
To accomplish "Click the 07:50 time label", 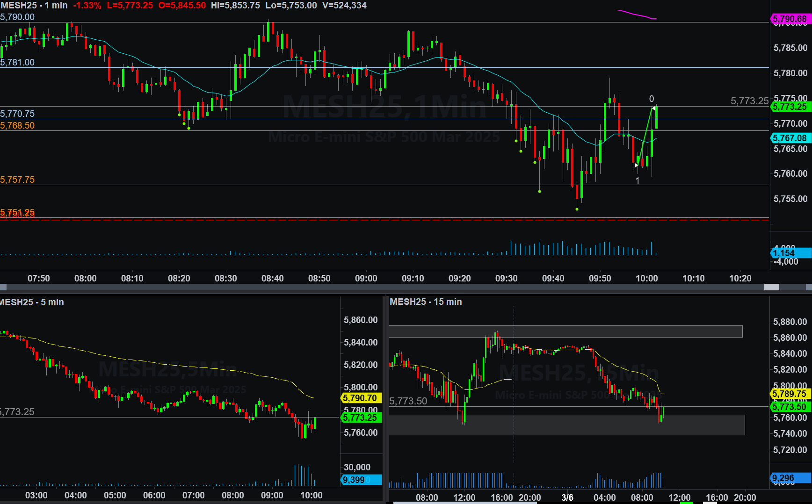I will pos(38,278).
